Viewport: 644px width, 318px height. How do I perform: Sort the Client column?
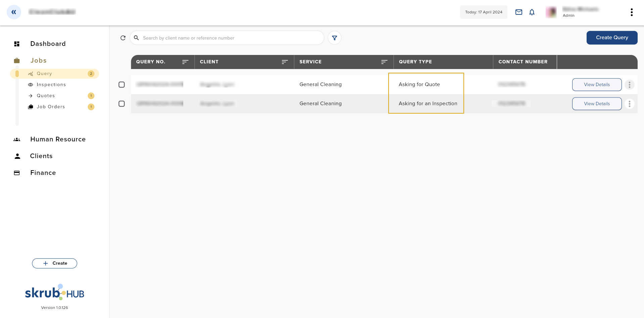tap(284, 62)
